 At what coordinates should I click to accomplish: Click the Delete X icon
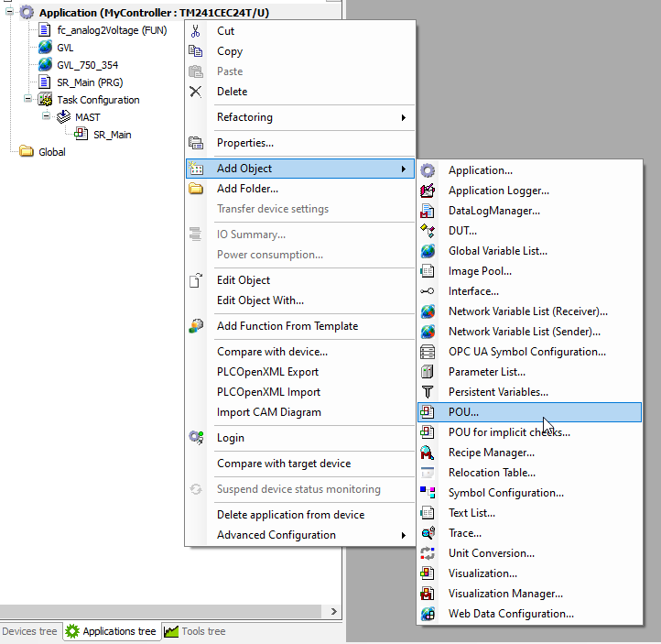click(196, 92)
